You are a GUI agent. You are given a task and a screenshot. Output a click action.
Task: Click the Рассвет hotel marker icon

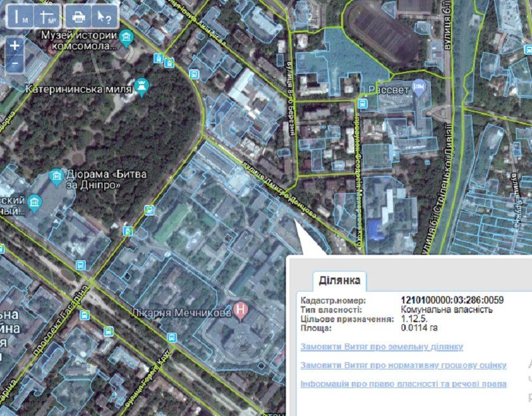(418, 86)
